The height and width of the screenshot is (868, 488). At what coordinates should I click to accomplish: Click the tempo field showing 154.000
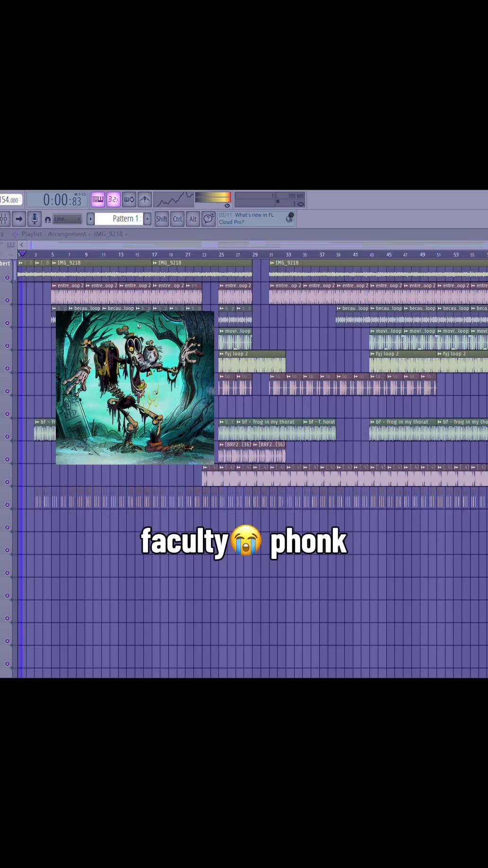click(10, 200)
